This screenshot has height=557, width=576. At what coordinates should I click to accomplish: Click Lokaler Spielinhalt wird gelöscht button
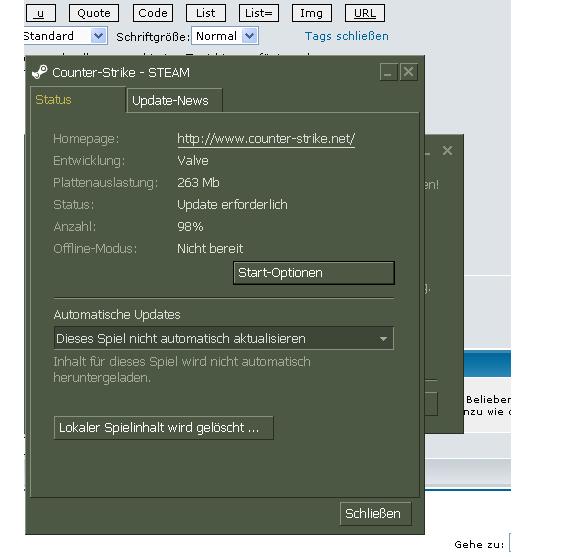click(163, 428)
